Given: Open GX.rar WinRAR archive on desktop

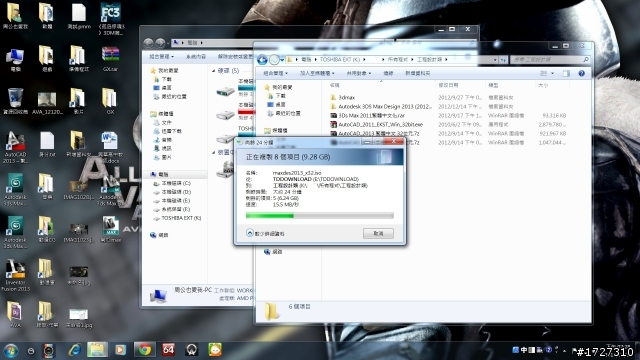Looking at the screenshot, I should (111, 60).
